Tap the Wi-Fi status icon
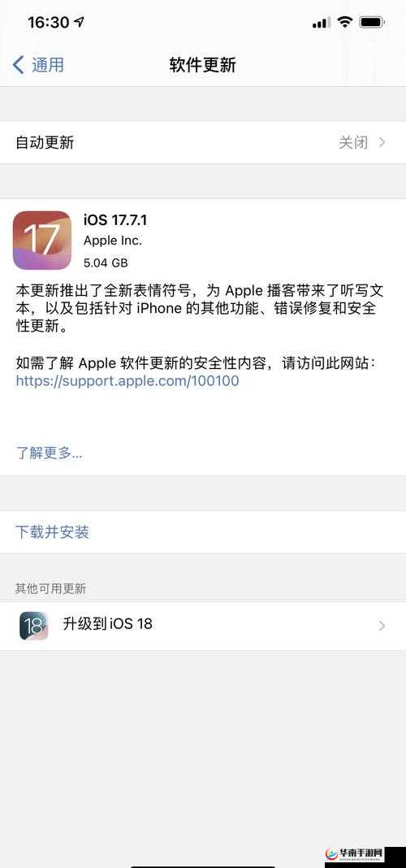406x868 pixels. click(346, 23)
